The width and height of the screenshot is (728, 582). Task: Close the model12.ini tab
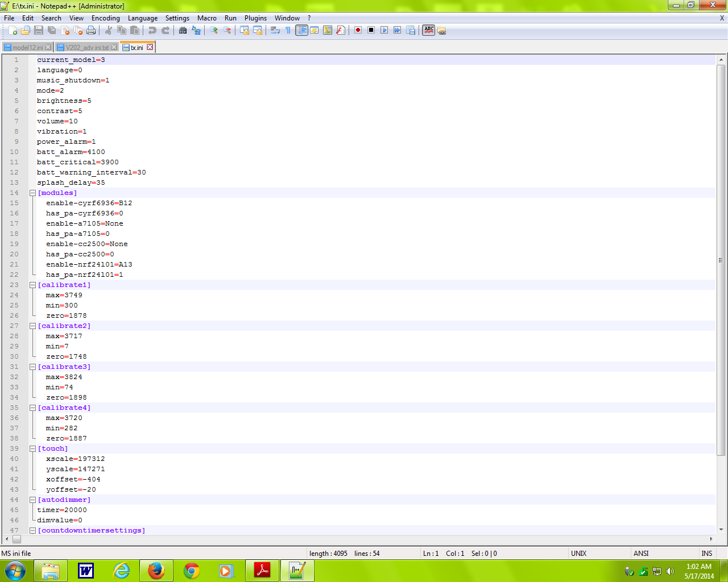pyautogui.click(x=48, y=47)
